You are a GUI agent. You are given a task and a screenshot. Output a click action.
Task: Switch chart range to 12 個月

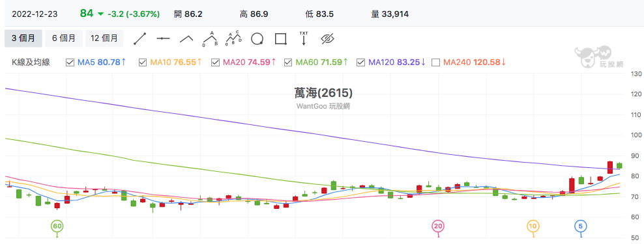pos(104,38)
